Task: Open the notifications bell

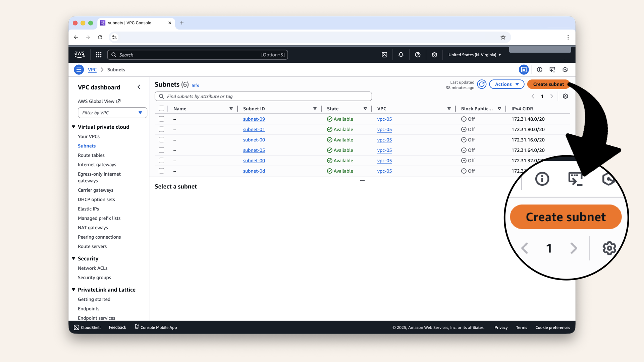Action: pyautogui.click(x=401, y=55)
